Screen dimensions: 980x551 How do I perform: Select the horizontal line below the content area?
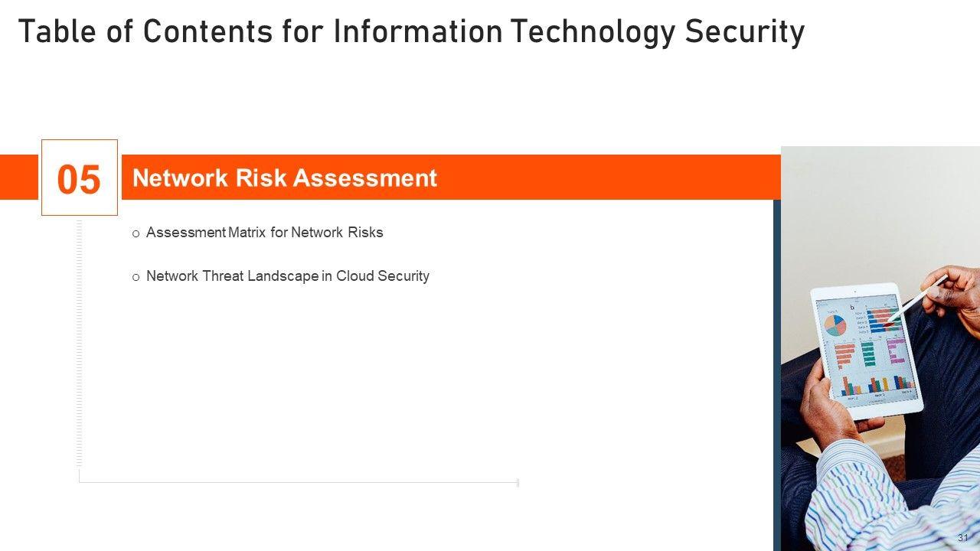(299, 482)
